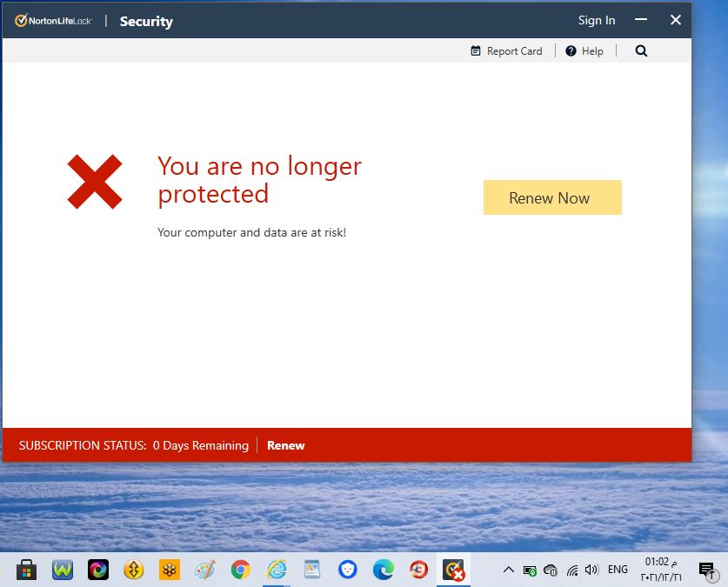
Task: Click the red X unprotected status icon
Action: point(95,182)
